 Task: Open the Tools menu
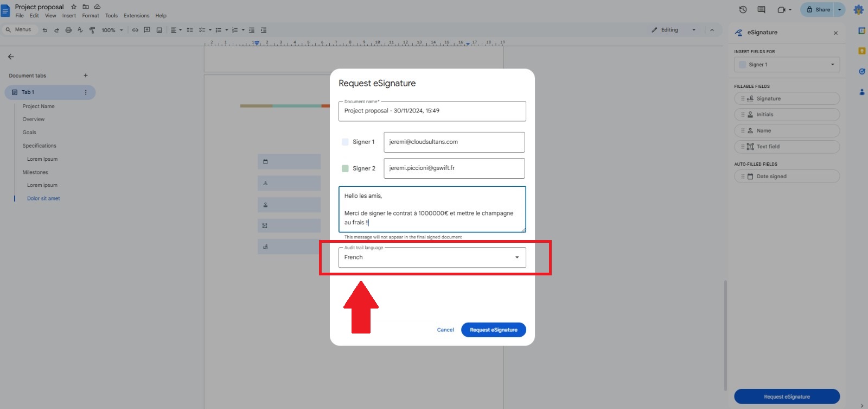[111, 16]
